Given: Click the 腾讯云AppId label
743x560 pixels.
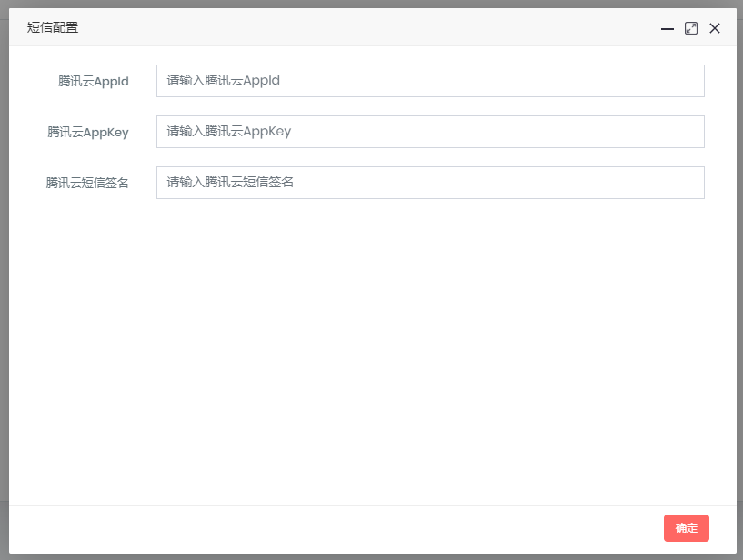Looking at the screenshot, I should [x=94, y=82].
